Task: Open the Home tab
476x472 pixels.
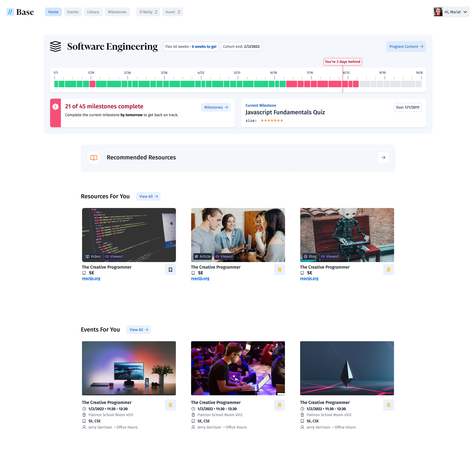Action: point(53,12)
